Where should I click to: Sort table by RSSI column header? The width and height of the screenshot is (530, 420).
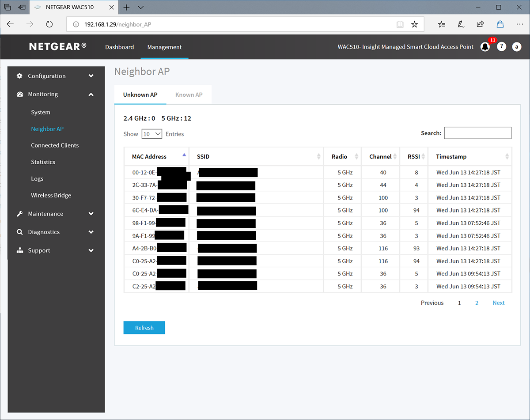tap(413, 156)
